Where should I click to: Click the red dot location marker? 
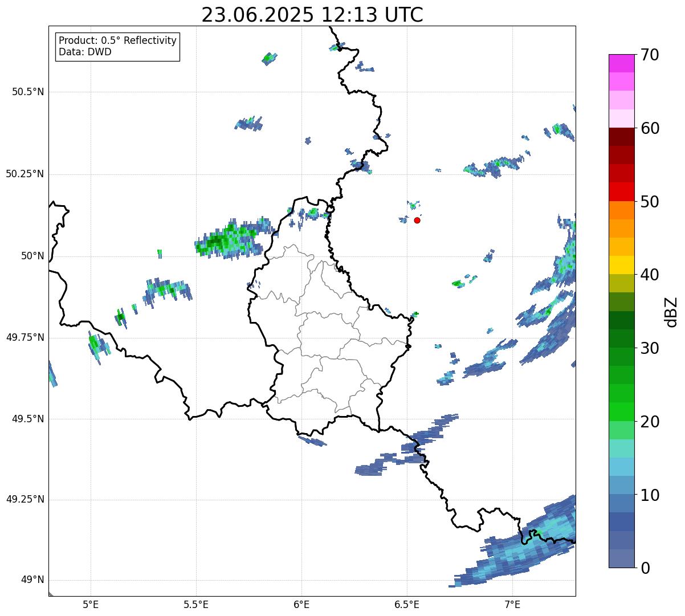[x=417, y=220]
